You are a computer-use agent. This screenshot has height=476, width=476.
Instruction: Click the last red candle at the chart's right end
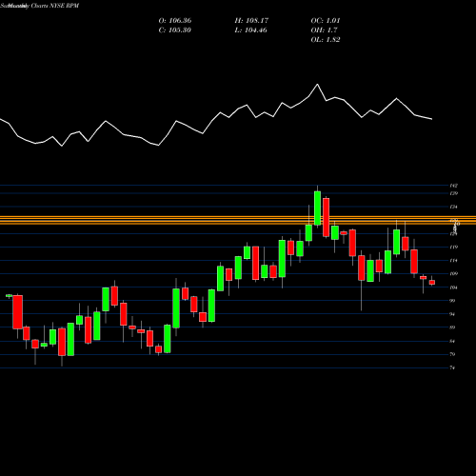(432, 283)
